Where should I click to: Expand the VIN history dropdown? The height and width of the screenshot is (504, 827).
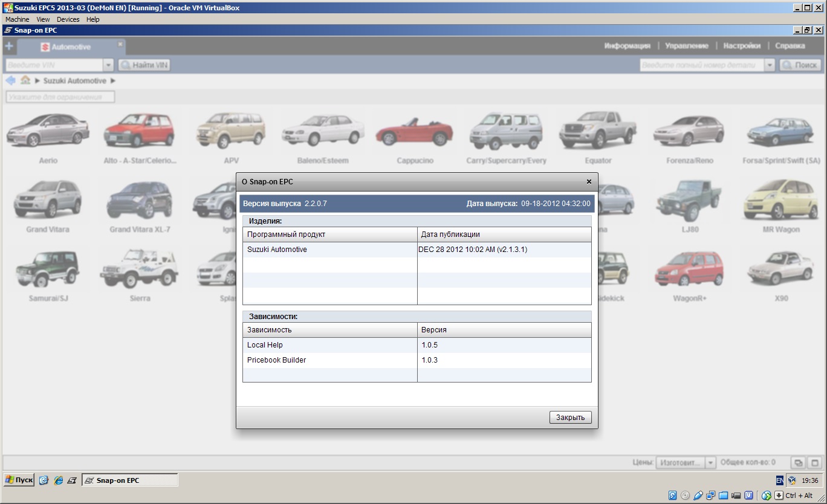[x=109, y=65]
